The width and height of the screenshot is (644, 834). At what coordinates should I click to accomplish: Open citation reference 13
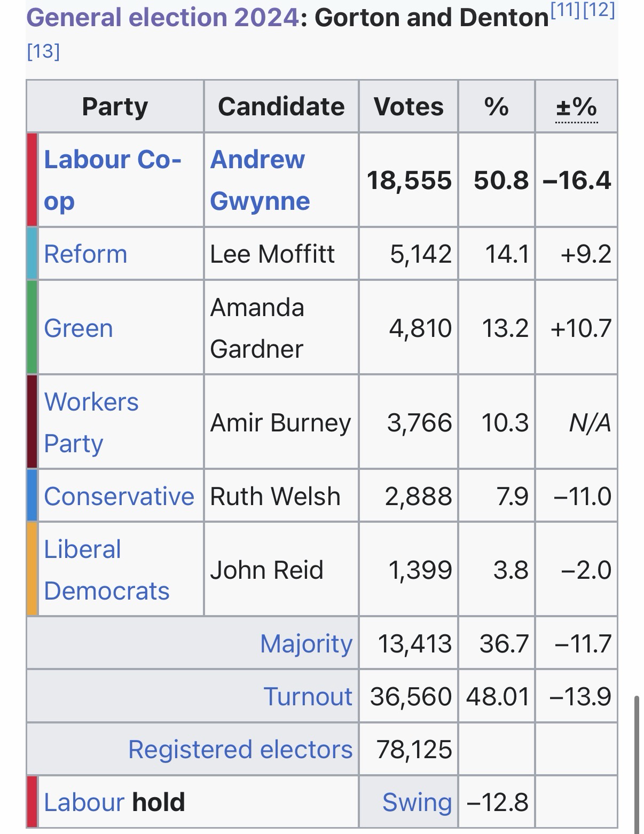coord(43,52)
